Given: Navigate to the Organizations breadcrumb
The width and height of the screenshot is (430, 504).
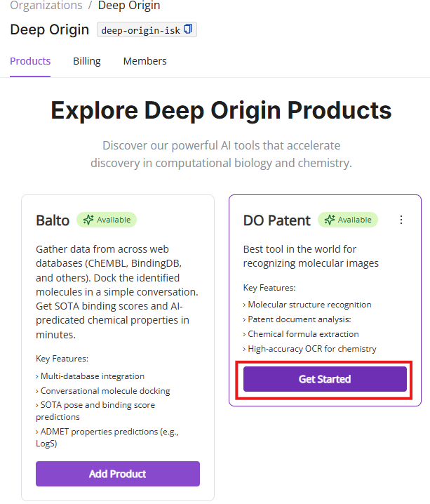Looking at the screenshot, I should 46,6.
